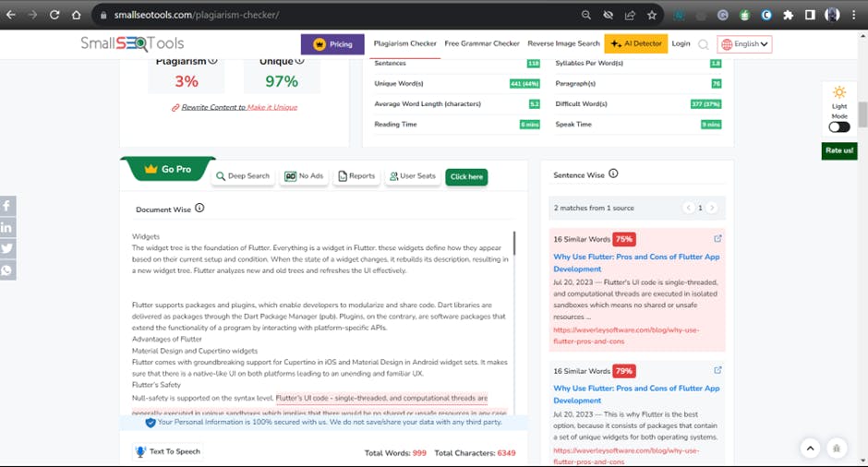Open Plagiarism Checker menu item

[404, 43]
